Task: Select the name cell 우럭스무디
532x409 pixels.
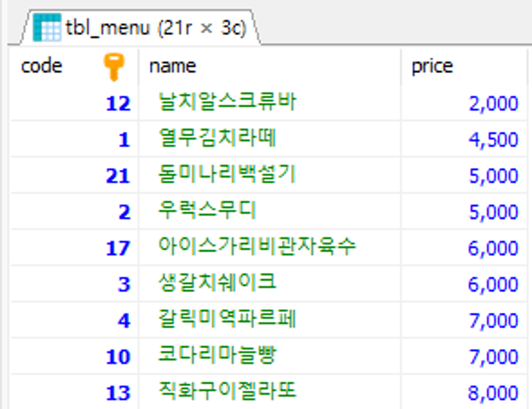Action: pyautogui.click(x=207, y=211)
